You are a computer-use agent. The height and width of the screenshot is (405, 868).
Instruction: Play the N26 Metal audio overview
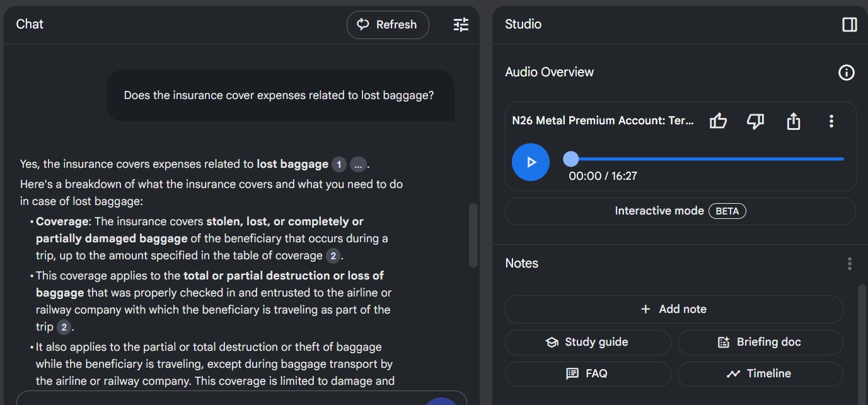pyautogui.click(x=531, y=162)
